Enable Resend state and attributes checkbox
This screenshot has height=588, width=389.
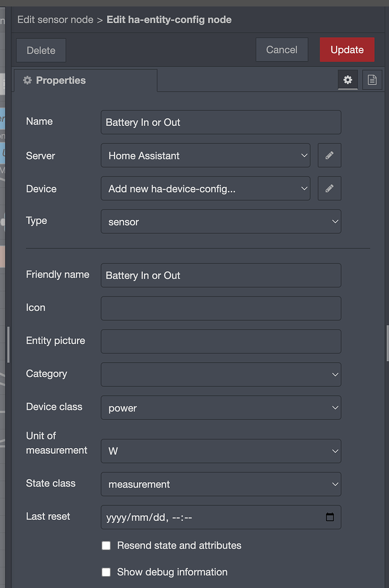pyautogui.click(x=106, y=545)
